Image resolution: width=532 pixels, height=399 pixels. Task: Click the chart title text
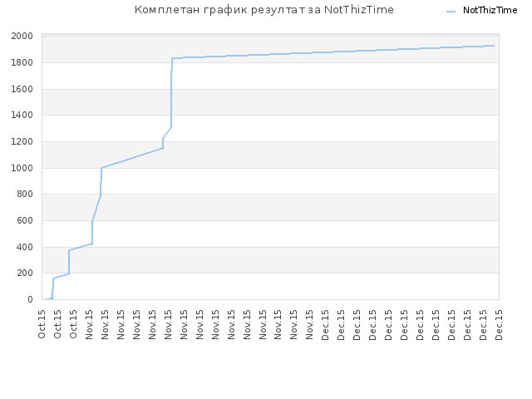click(264, 10)
